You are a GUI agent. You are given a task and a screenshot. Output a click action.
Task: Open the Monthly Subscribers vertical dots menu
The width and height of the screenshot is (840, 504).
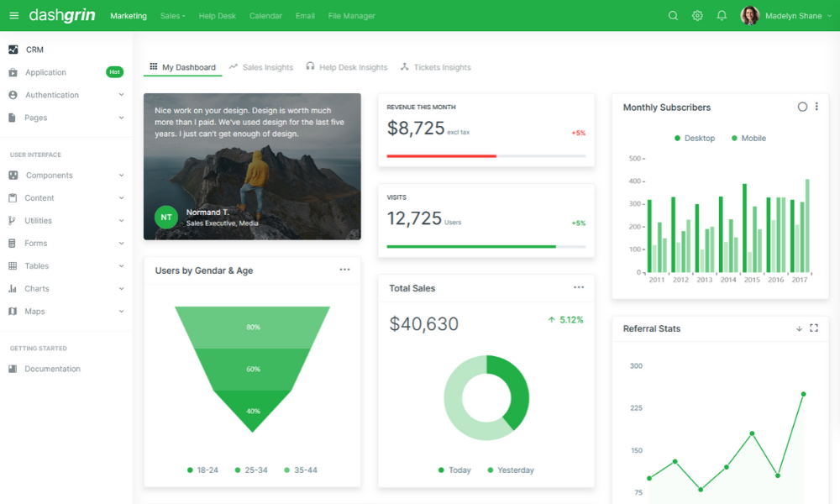816,107
